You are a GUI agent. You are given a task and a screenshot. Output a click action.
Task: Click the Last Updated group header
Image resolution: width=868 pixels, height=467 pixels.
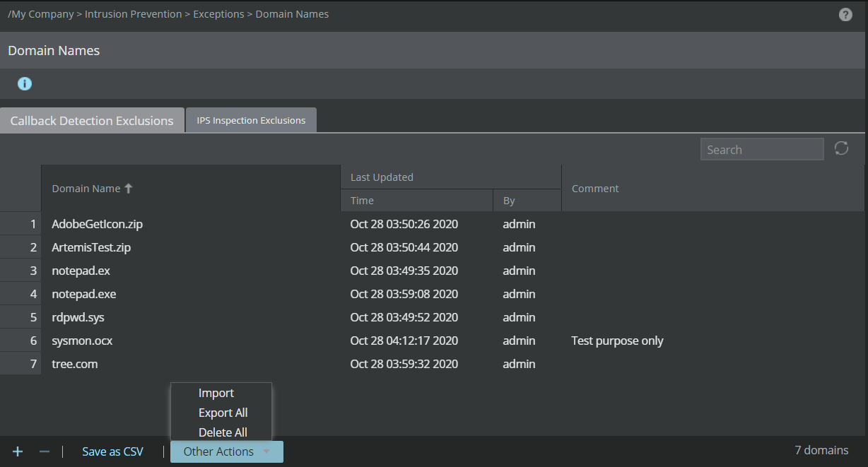tap(451, 177)
